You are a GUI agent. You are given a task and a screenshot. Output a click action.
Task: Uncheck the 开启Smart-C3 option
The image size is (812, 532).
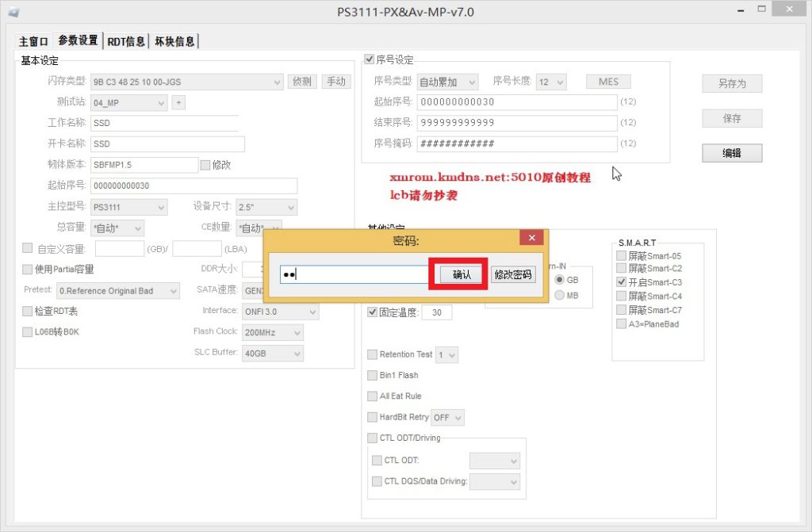point(622,282)
